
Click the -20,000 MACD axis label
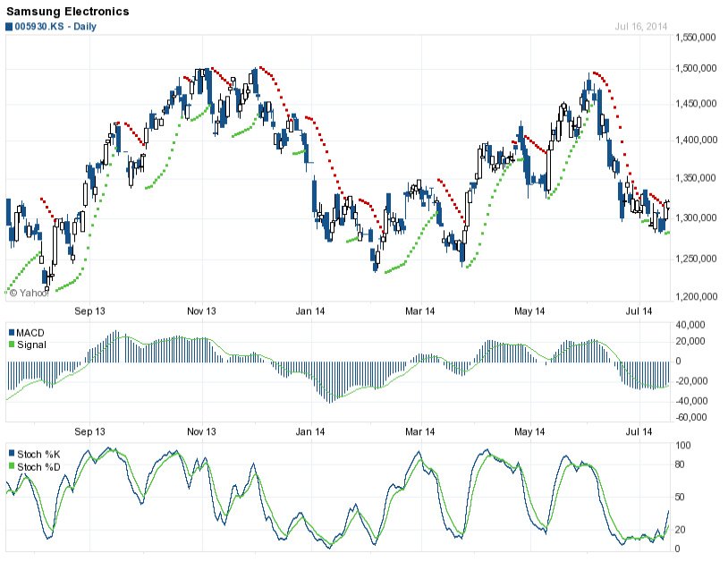[690, 381]
